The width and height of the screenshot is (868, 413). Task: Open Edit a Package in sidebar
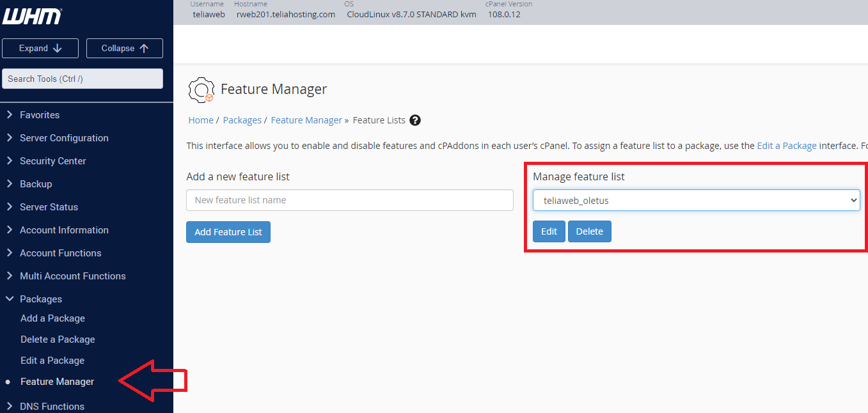(52, 361)
